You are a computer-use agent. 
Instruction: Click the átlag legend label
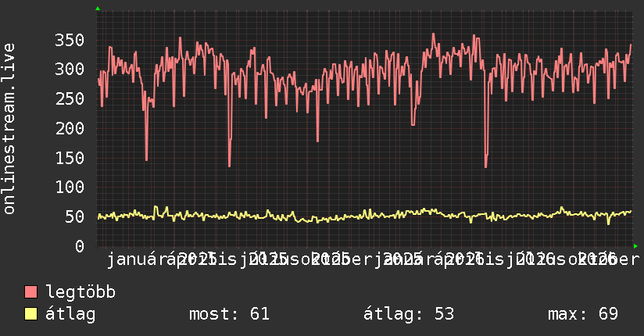tap(70, 314)
